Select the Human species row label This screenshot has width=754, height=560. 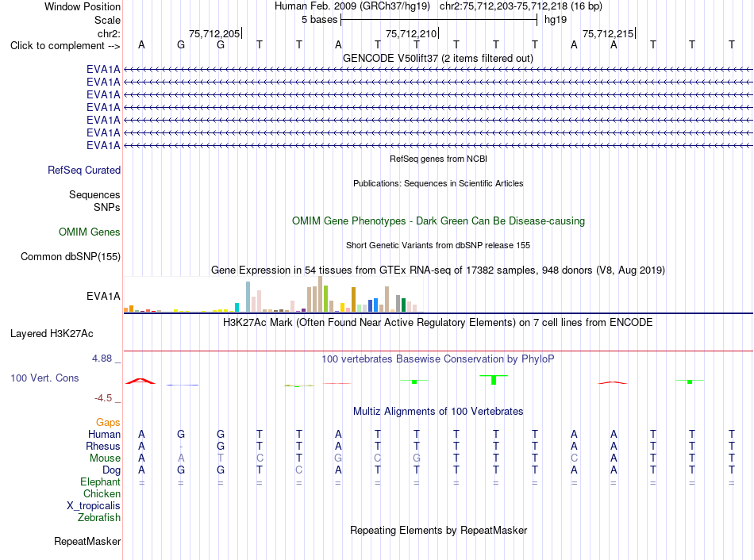(104, 434)
